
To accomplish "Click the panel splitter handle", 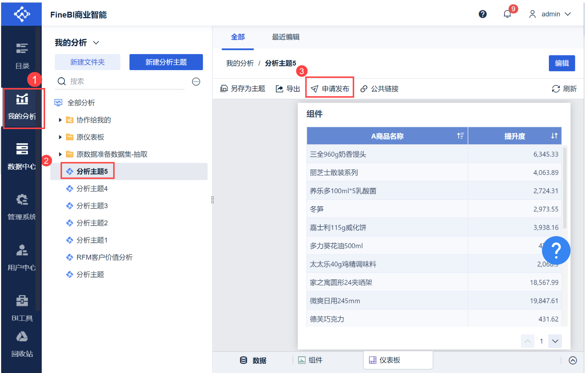I will (212, 200).
